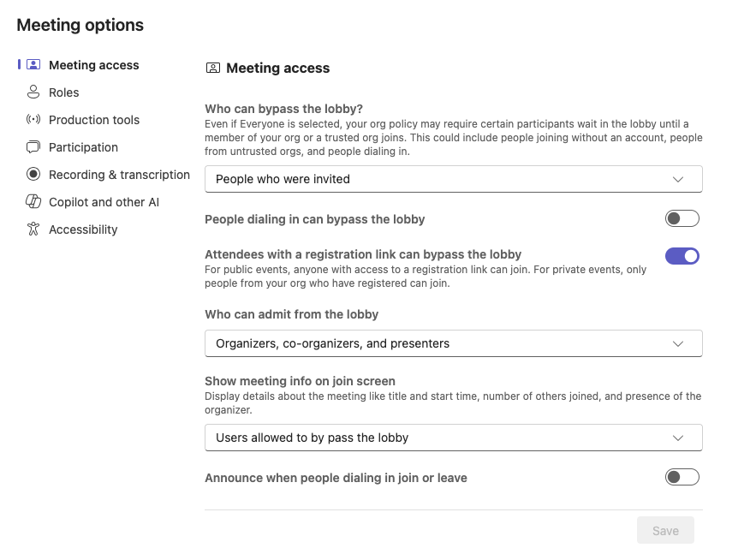This screenshot has height=548, width=756.
Task: Enable people dialing in bypass lobby toggle
Action: tap(682, 219)
